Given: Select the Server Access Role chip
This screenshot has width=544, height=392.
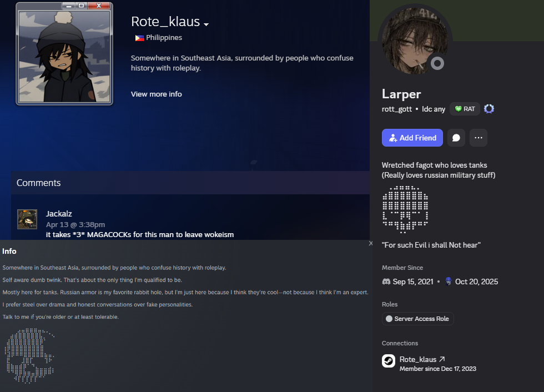Looking at the screenshot, I should tap(417, 319).
